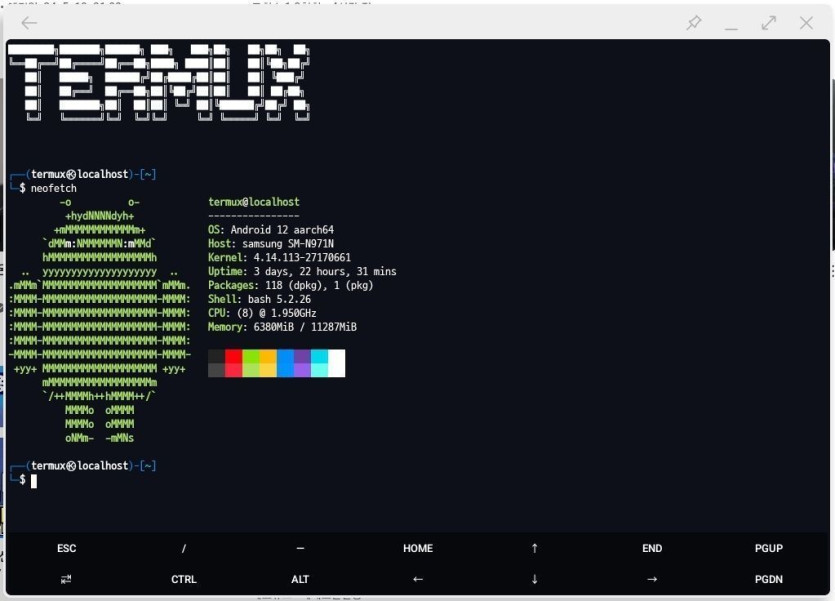Image resolution: width=835 pixels, height=601 pixels.
Task: Tap the ESC extra key
Action: click(67, 548)
